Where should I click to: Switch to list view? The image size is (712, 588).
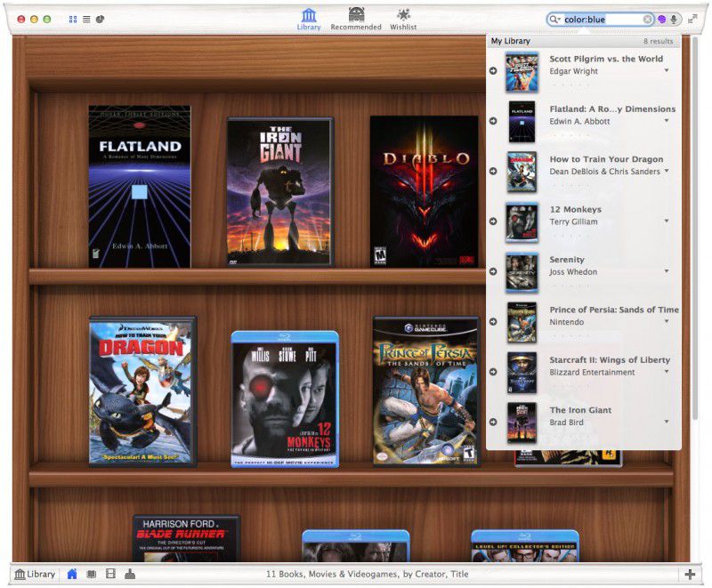pos(88,19)
